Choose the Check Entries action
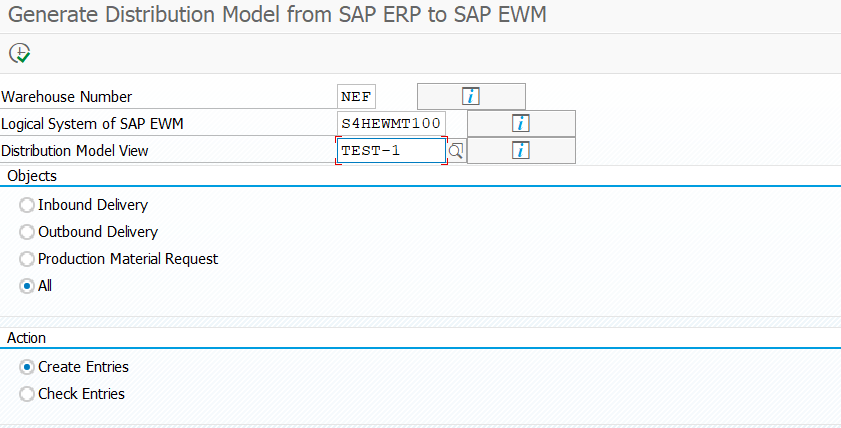841x428 pixels. pos(27,394)
